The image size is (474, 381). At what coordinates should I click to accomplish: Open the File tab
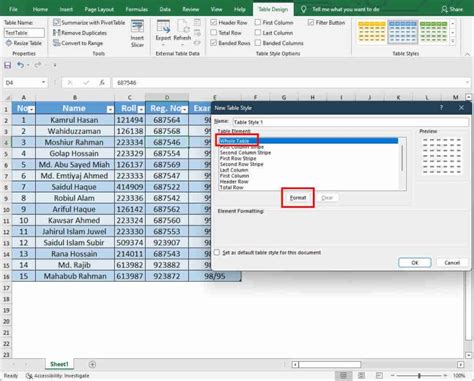tap(14, 9)
